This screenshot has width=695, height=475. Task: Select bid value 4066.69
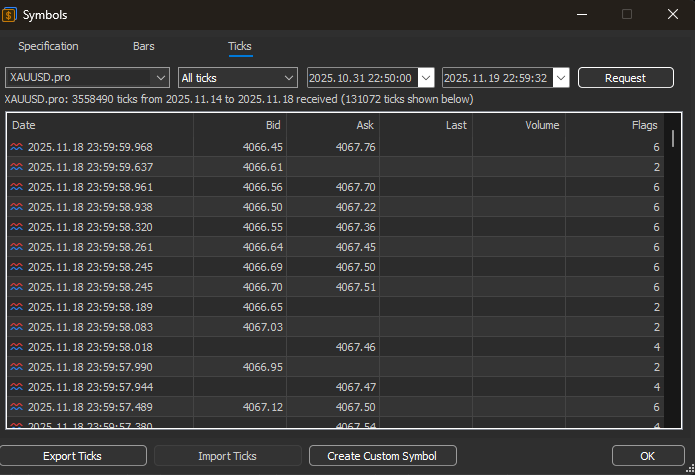point(262,267)
